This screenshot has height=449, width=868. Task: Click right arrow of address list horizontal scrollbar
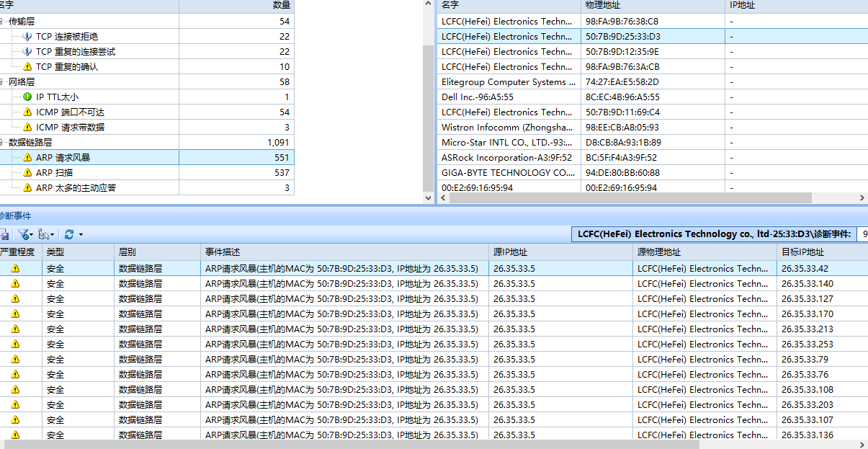coord(862,198)
